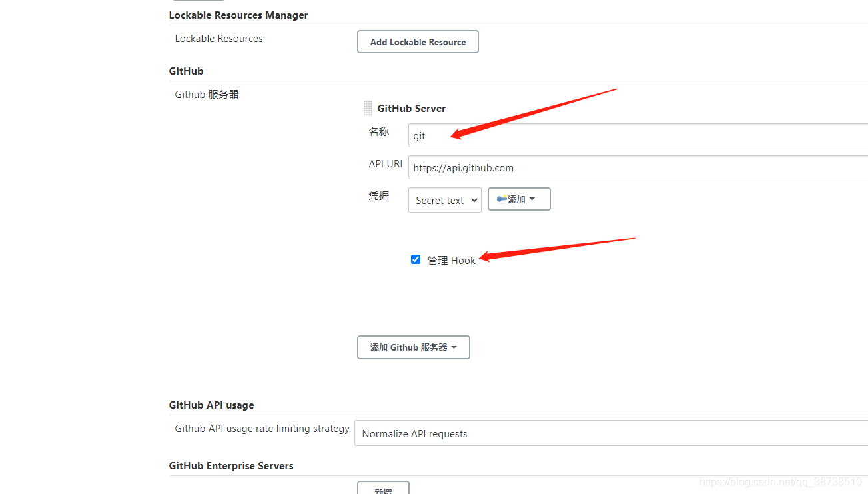
Task: Click the Add Lockable Resource button
Action: click(418, 42)
